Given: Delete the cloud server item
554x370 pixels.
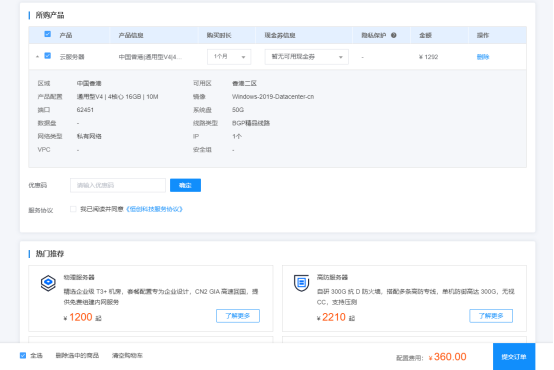Looking at the screenshot, I should pos(483,57).
